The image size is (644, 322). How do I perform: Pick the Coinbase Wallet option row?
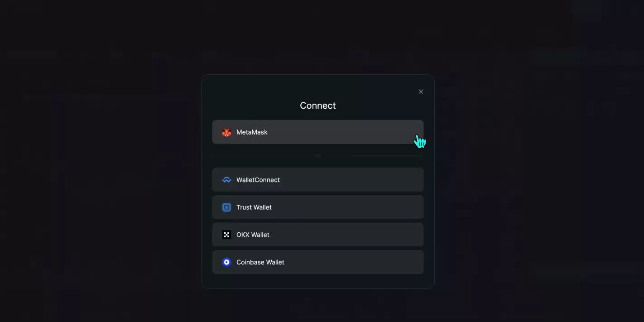click(x=318, y=262)
